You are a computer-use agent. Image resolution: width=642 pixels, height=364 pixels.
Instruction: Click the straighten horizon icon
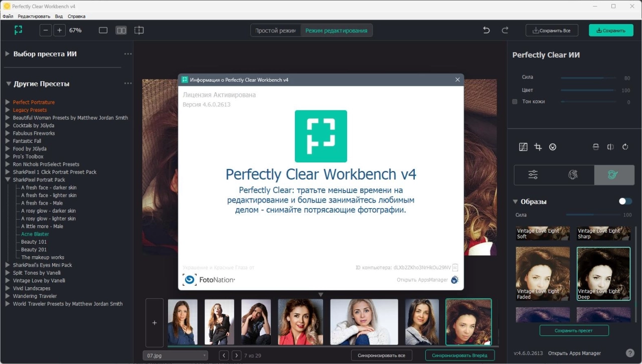[596, 147]
